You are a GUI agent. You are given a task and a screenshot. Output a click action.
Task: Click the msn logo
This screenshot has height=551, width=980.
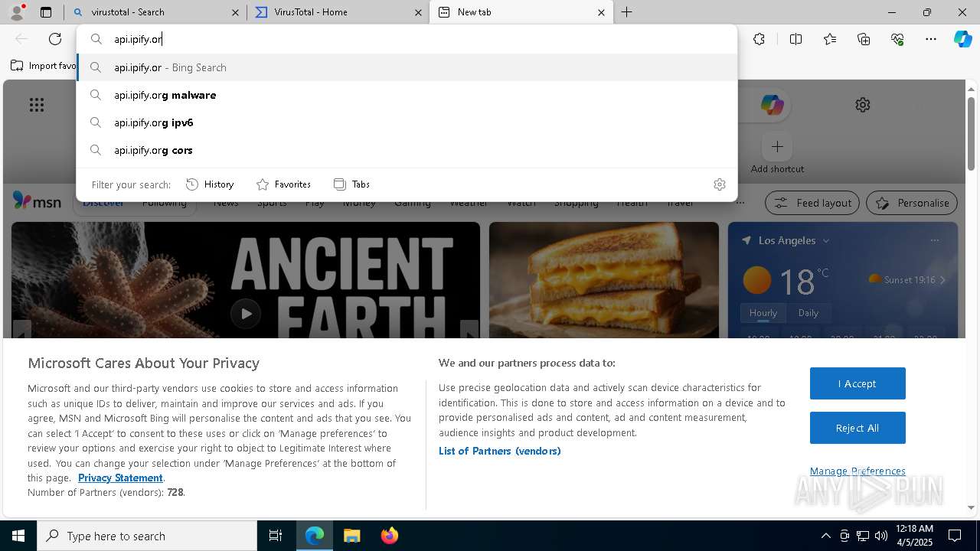(37, 201)
